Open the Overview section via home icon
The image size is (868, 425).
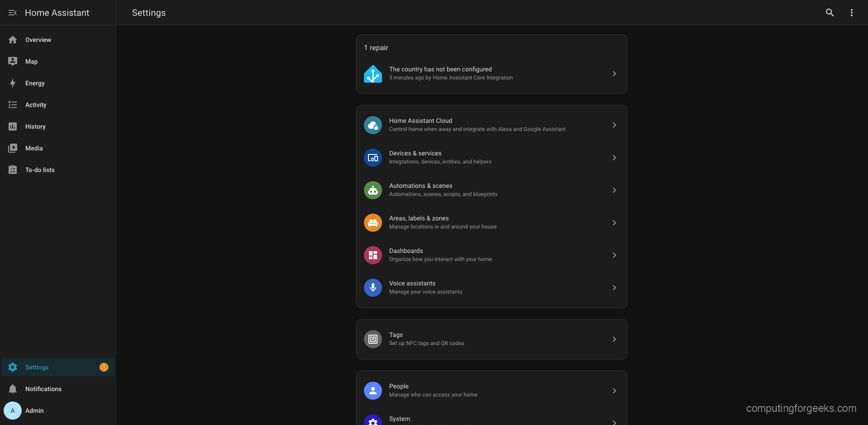[13, 40]
